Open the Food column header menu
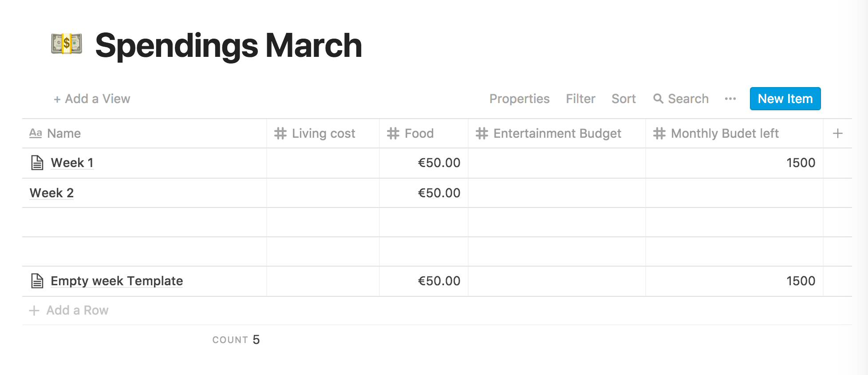Viewport: 868px width, 375px height. point(424,133)
